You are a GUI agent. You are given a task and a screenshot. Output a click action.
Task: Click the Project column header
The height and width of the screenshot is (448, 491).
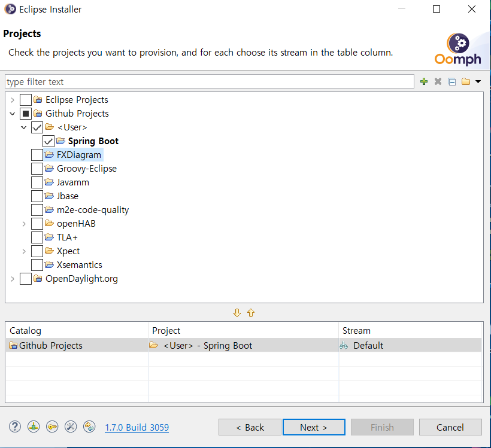244,330
